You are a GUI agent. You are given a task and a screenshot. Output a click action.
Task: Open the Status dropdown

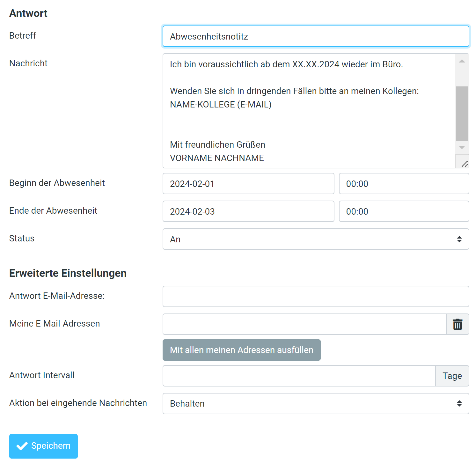[x=316, y=239]
